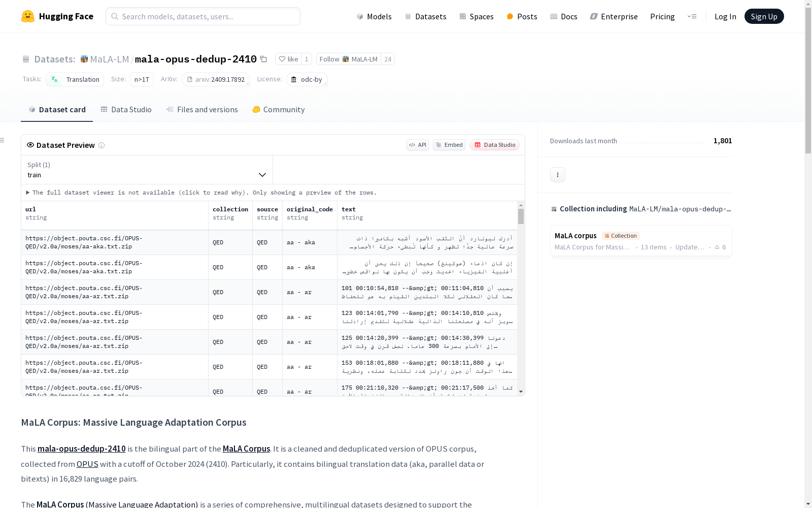Open Spaces in the top navigation
This screenshot has height=508, width=812.
tap(476, 16)
